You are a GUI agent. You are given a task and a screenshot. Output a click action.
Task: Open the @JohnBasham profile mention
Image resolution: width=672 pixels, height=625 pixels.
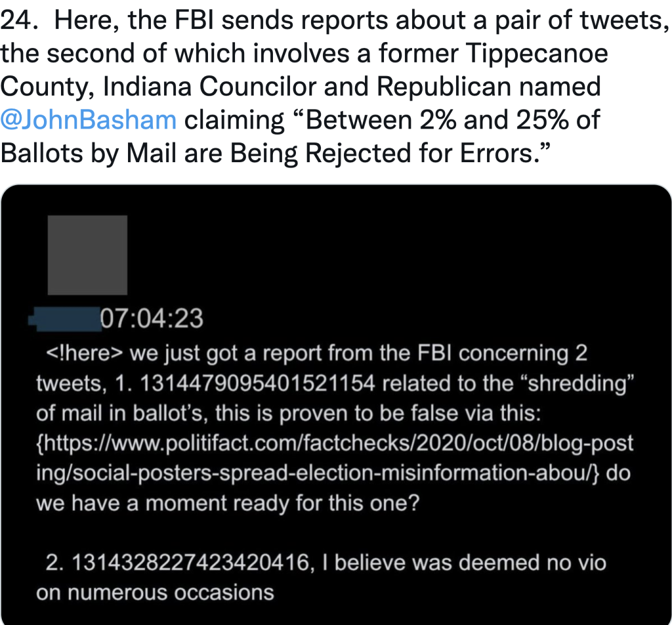[x=89, y=119]
